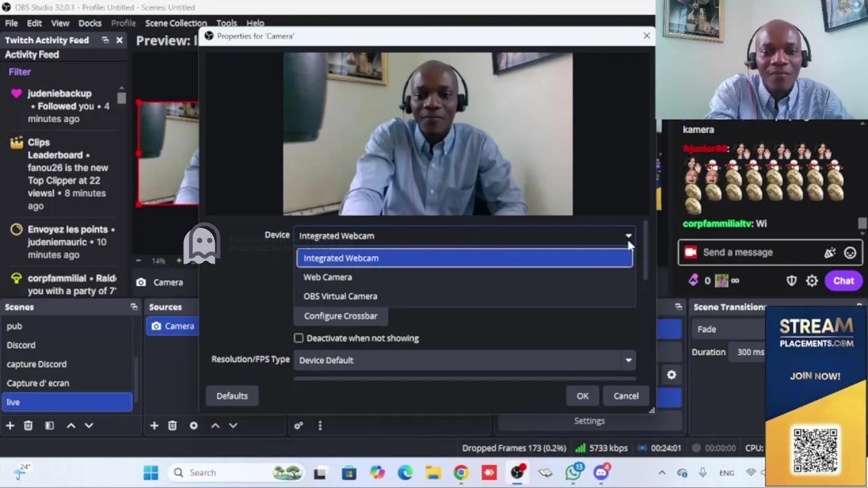The width and height of the screenshot is (868, 488).
Task: Click the channel points icon in chat
Action: pyautogui.click(x=693, y=280)
